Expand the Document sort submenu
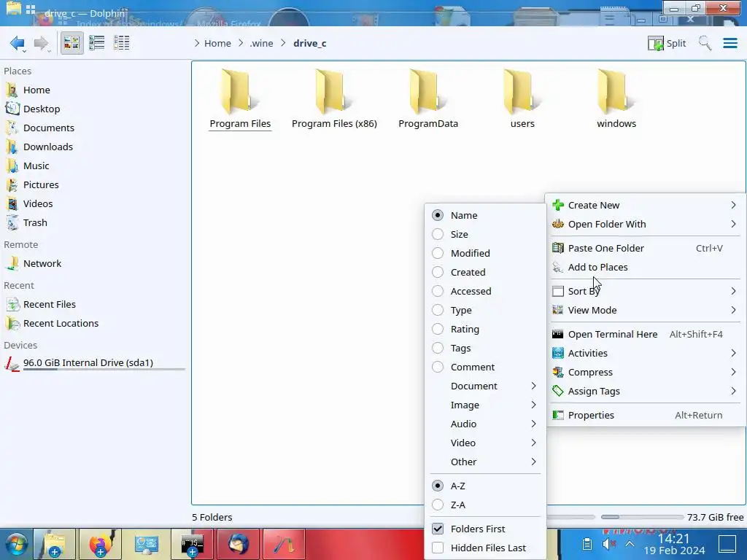 pos(485,386)
